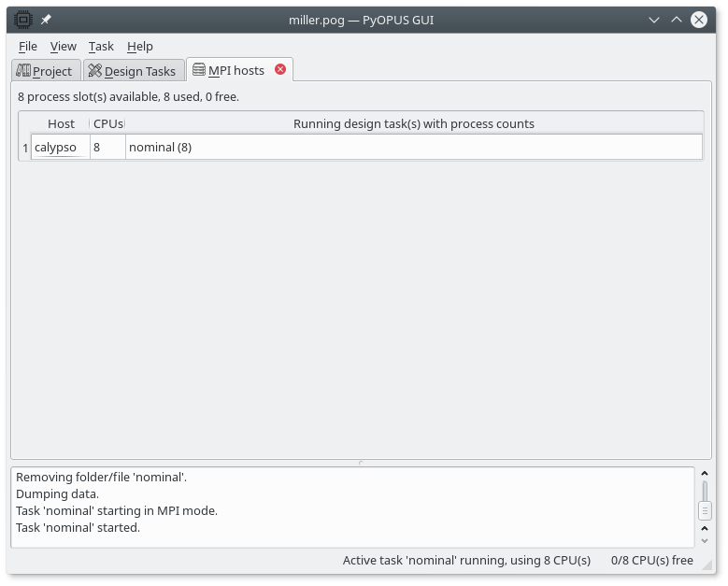Screen dimensions: 728x586
Task: Switch to the Design Tasks tab
Action: [x=132, y=71]
